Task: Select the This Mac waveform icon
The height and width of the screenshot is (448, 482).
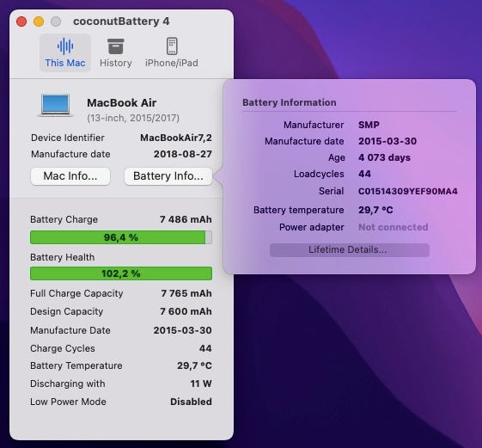Action: pyautogui.click(x=65, y=46)
